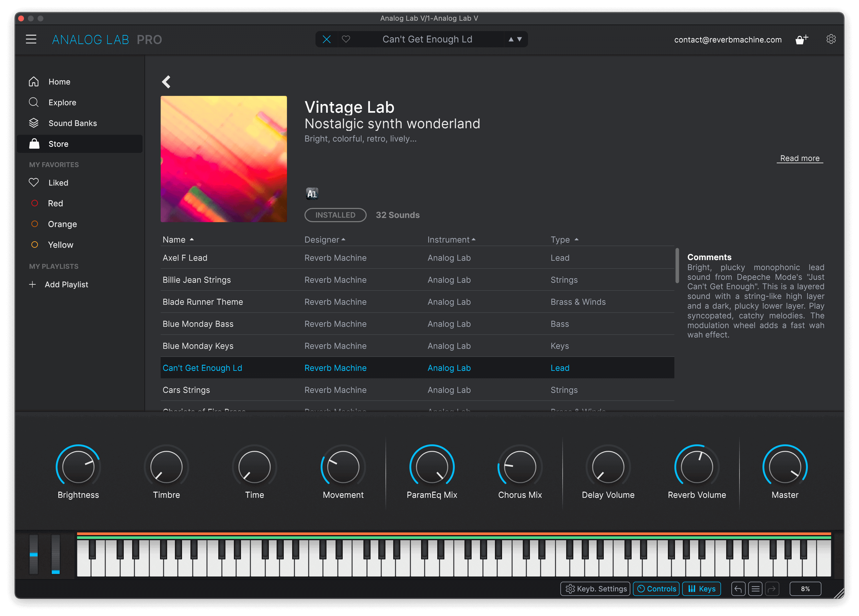859x616 pixels.
Task: Open the Red favorites list
Action: (80, 203)
